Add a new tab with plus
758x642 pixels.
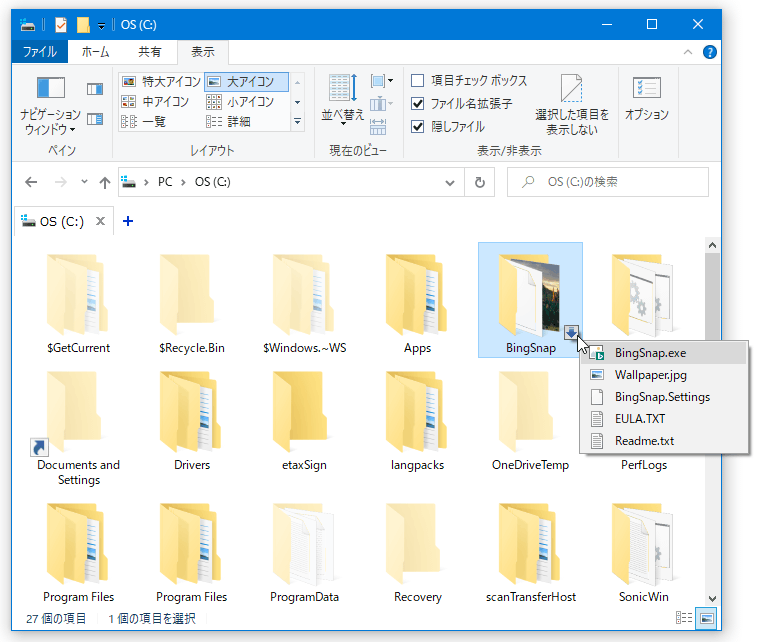128,221
